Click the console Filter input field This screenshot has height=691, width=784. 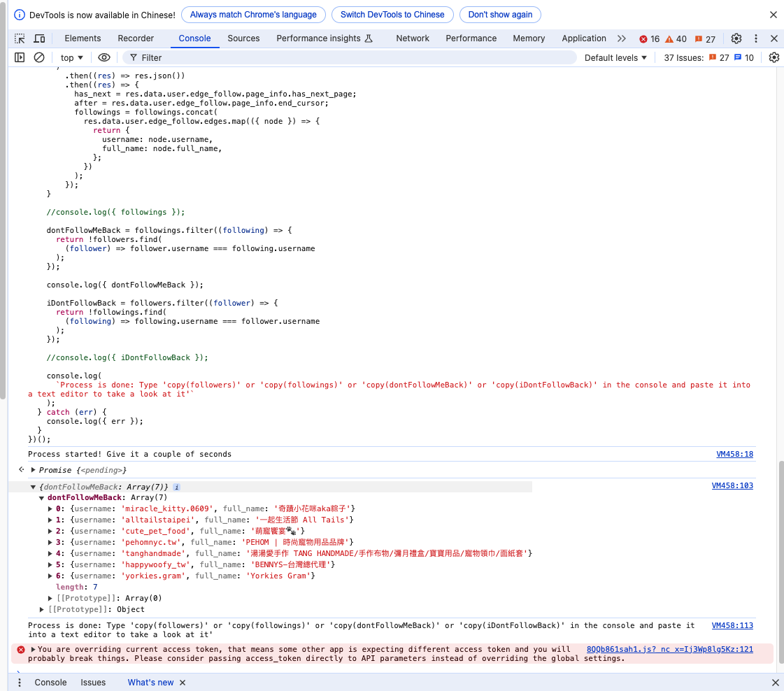(350, 57)
